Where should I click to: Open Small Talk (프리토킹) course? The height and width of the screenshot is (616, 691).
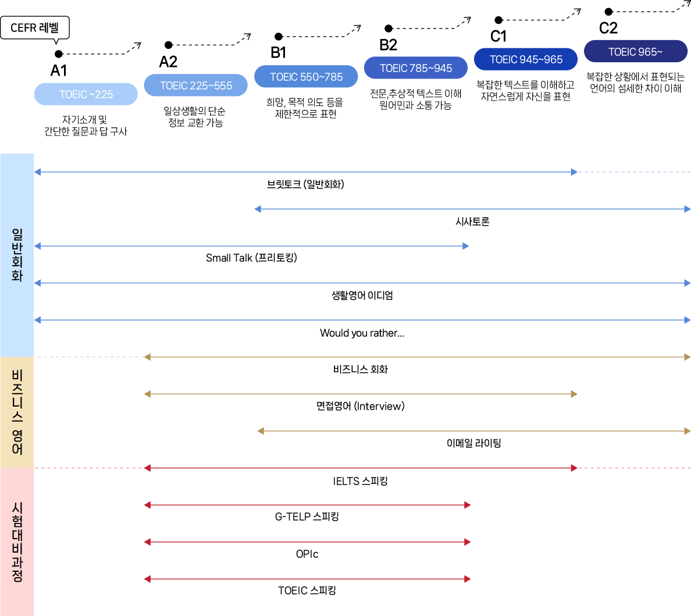pyautogui.click(x=251, y=258)
